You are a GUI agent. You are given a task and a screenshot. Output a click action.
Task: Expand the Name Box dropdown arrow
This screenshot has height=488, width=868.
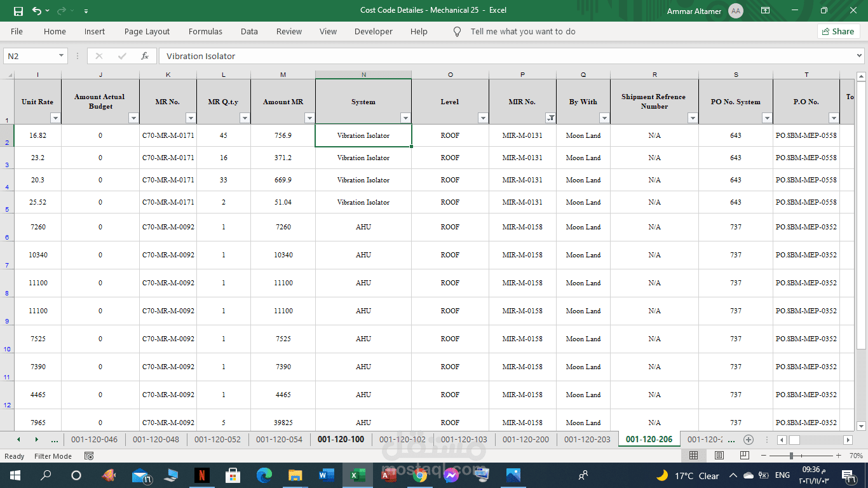click(62, 56)
